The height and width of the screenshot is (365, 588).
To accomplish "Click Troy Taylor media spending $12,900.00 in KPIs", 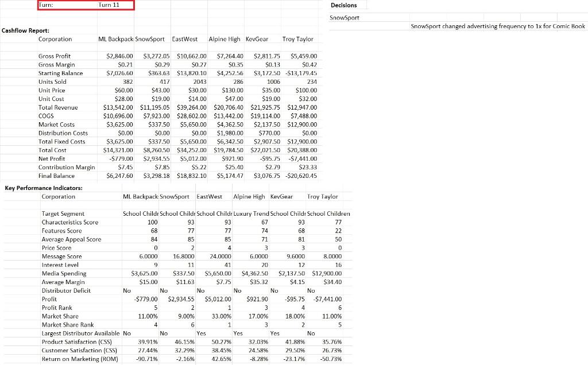I will pos(327,274).
